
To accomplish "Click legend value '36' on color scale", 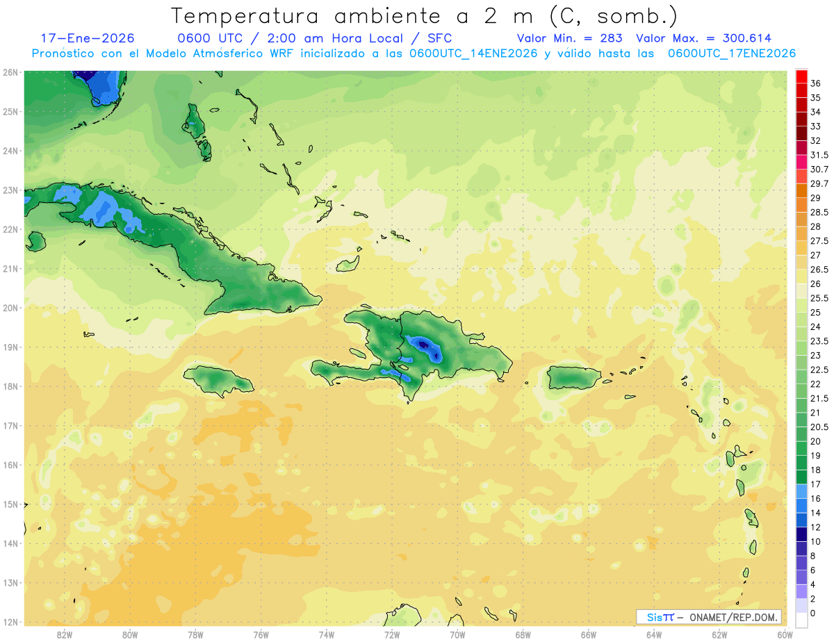I will tap(816, 83).
